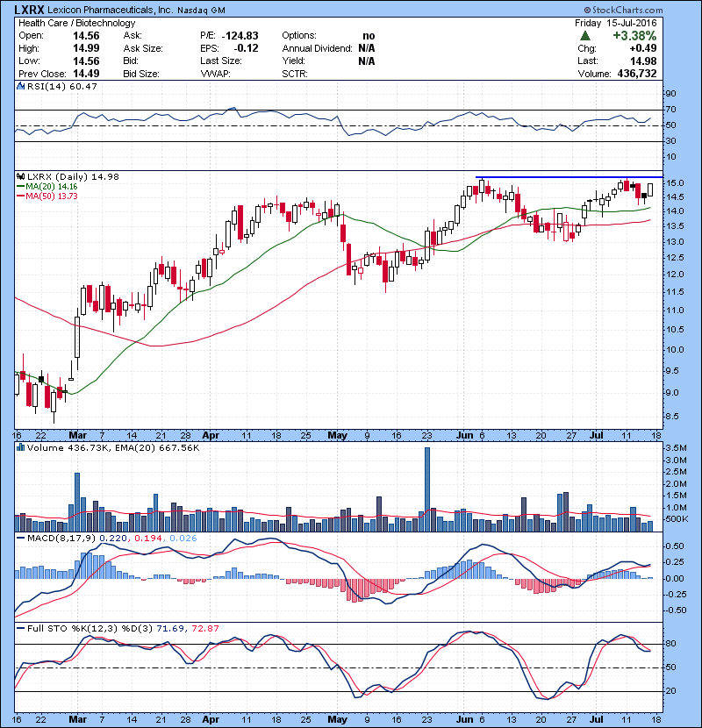Click the Yield: label
The width and height of the screenshot is (702, 728).
point(293,61)
